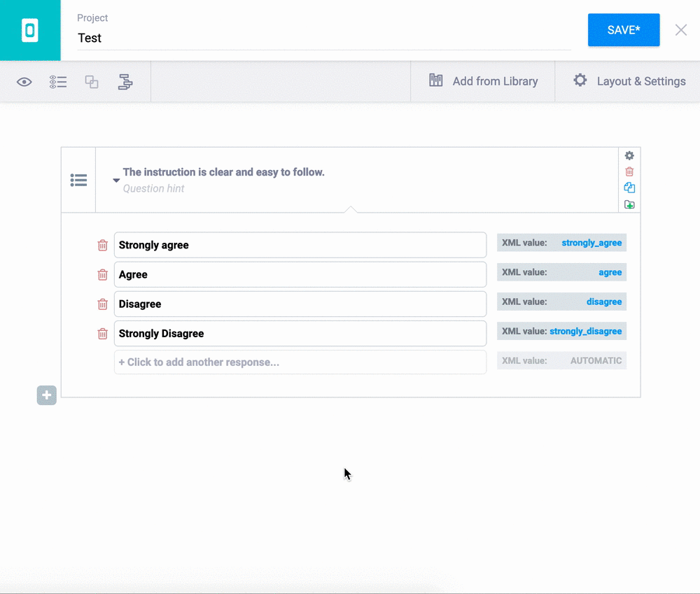Delete the question using its trash icon

click(629, 171)
